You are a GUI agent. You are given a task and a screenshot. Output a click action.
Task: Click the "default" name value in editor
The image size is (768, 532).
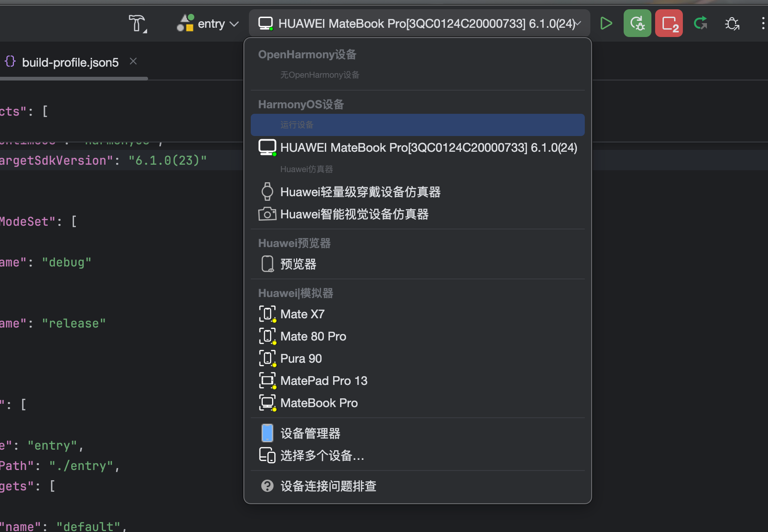[89, 526]
